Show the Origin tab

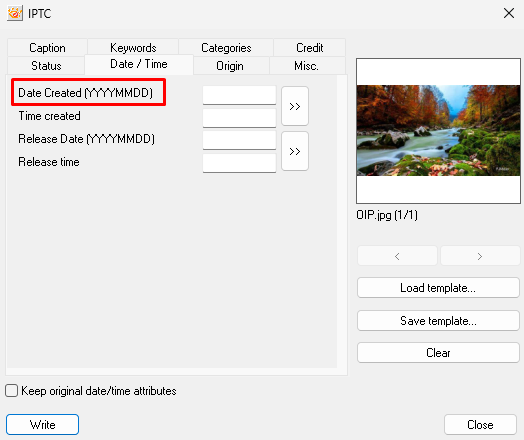230,66
